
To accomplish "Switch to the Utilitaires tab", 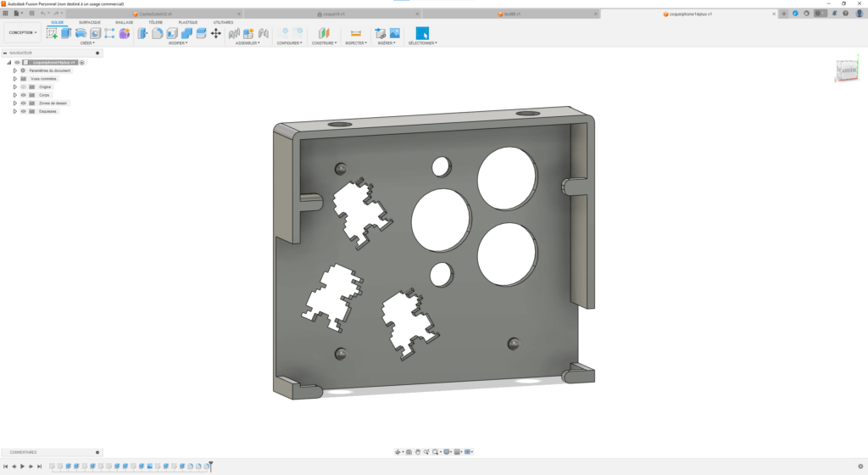I will pyautogui.click(x=223, y=22).
